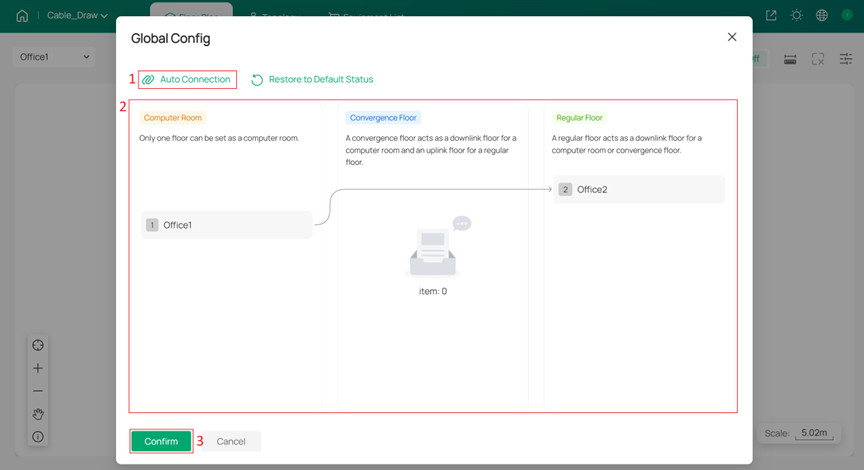Select the Office2 floor item

(x=639, y=190)
